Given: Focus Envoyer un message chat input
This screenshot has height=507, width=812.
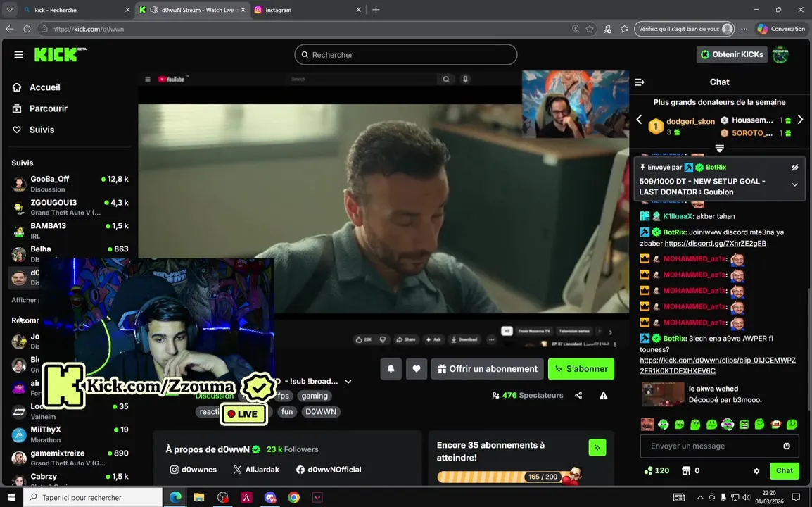Looking at the screenshot, I should [715, 446].
